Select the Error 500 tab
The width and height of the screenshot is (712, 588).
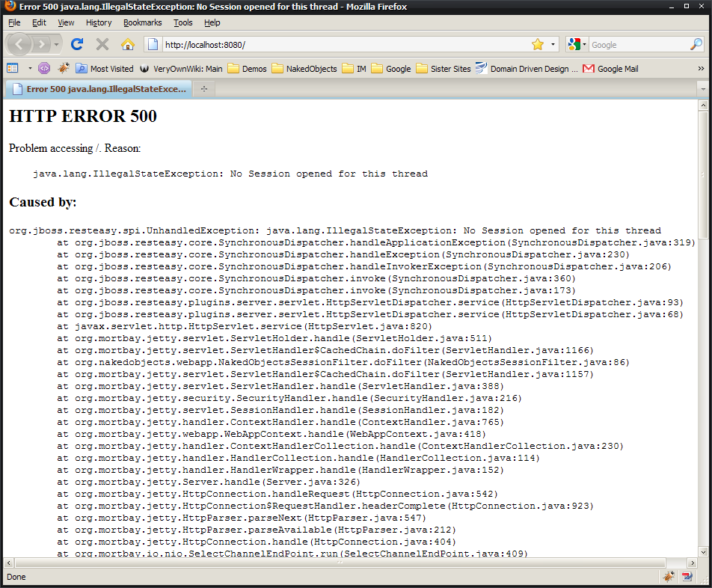pyautogui.click(x=99, y=89)
